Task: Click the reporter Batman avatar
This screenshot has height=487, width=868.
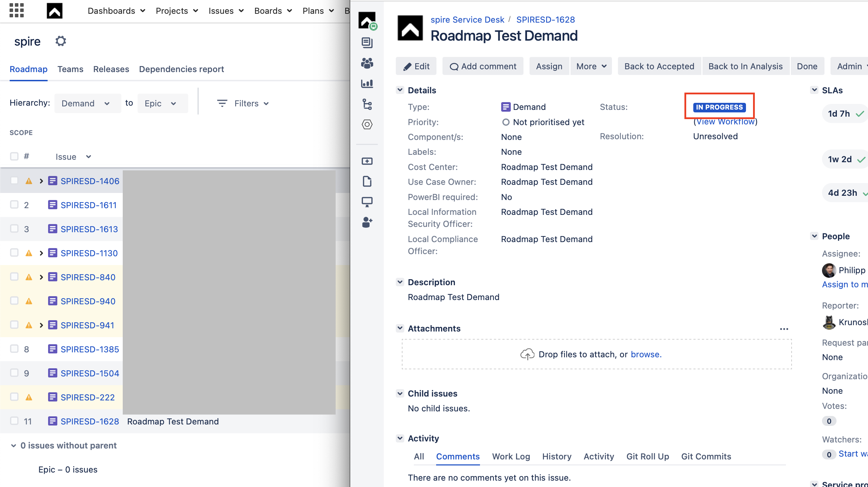Action: pos(829,322)
